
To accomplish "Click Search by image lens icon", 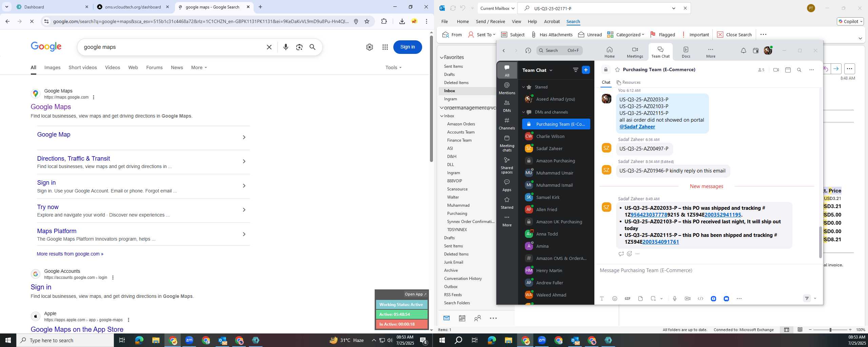I will click(x=299, y=47).
